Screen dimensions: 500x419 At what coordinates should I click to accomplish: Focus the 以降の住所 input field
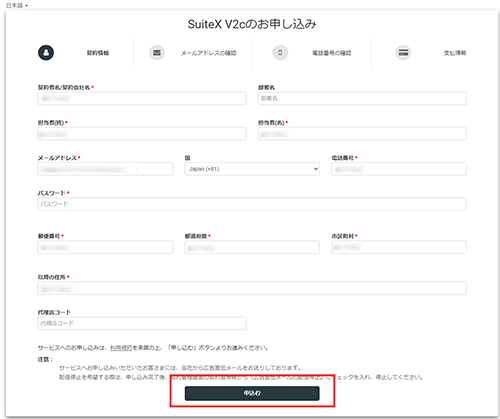(252, 288)
